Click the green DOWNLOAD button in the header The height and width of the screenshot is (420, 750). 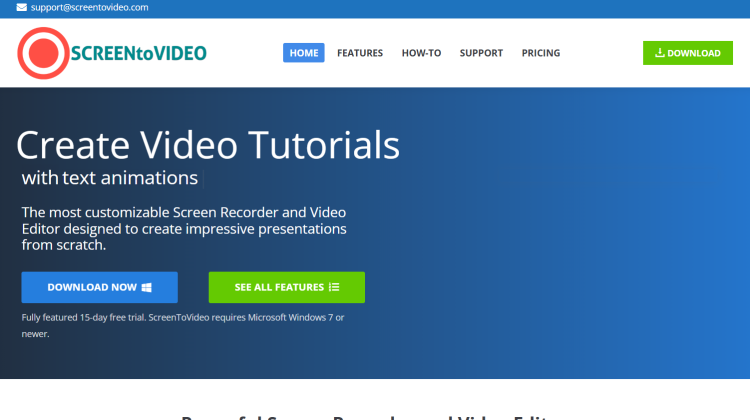687,53
